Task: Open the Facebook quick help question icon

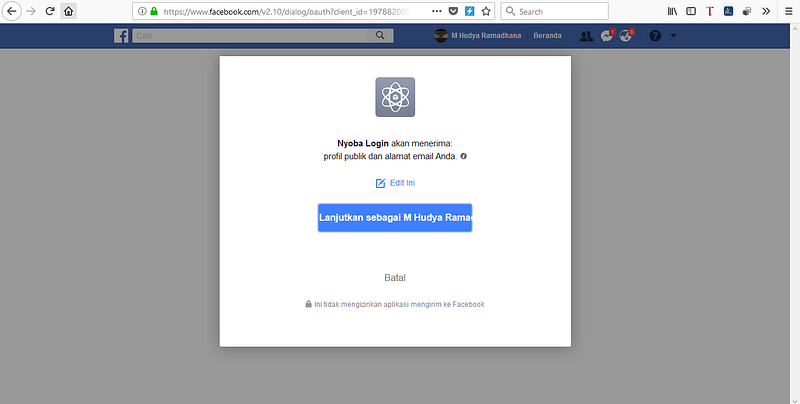Action: pos(655,36)
